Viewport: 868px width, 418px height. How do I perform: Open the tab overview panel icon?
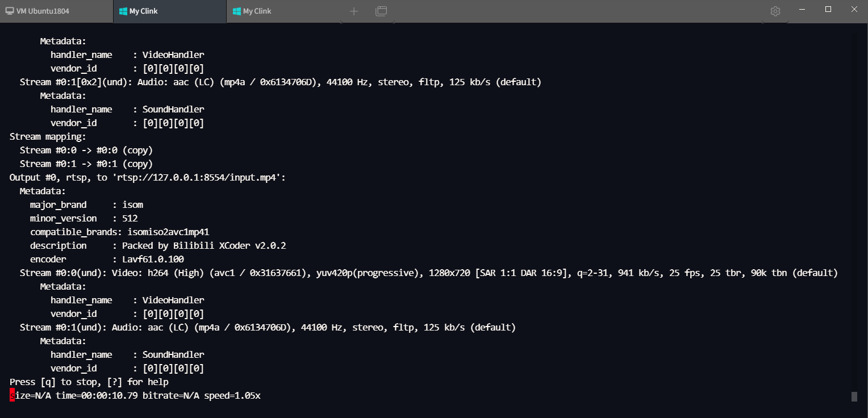pyautogui.click(x=381, y=11)
